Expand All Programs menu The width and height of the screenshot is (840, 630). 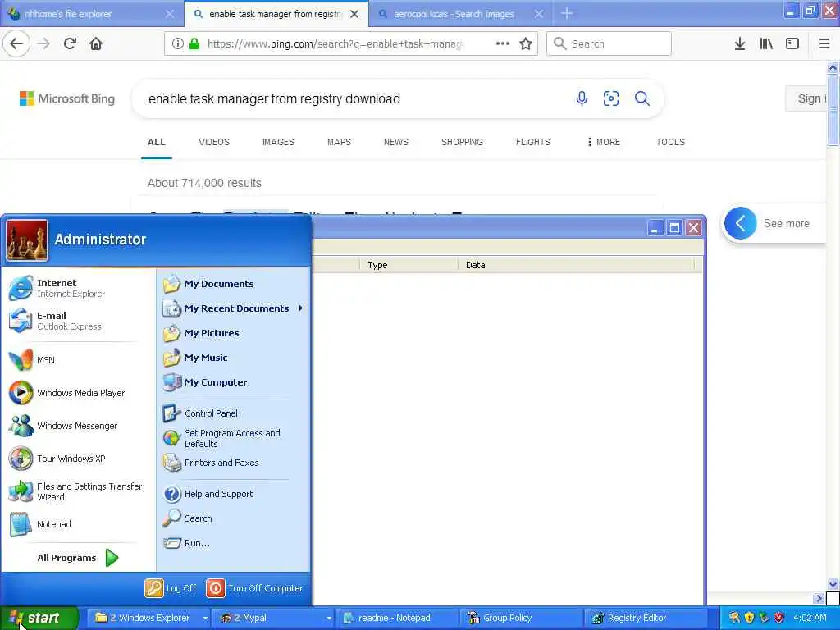click(x=76, y=558)
